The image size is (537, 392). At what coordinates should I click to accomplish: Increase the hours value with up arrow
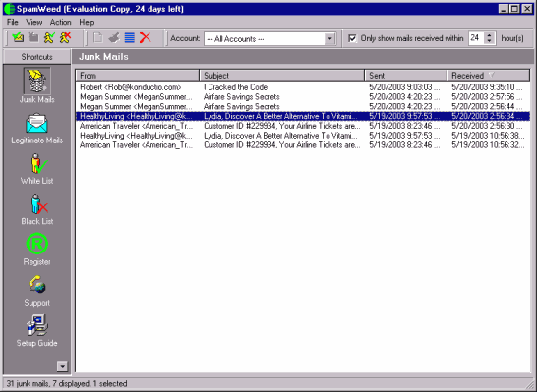(490, 35)
